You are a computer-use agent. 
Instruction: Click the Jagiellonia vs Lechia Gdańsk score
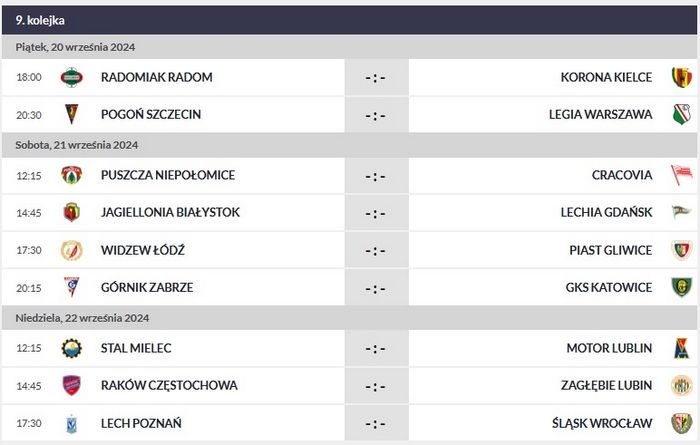[375, 213]
